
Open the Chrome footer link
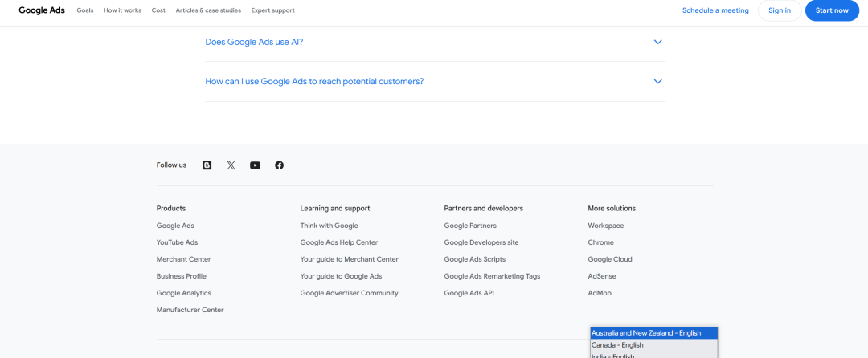pos(600,242)
